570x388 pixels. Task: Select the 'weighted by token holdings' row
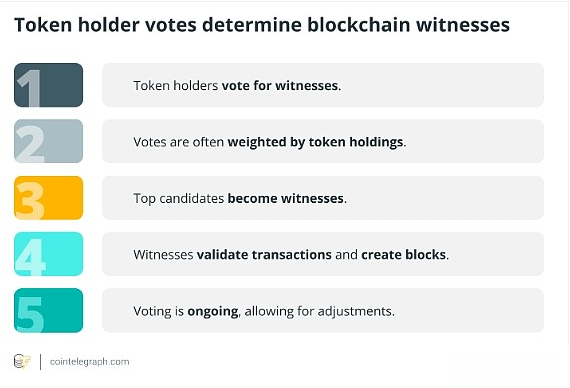[323, 141]
